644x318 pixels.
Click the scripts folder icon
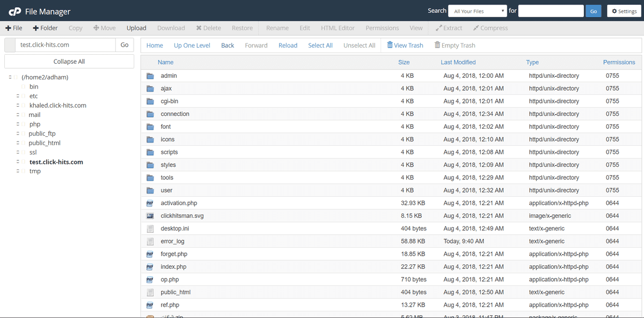[150, 152]
